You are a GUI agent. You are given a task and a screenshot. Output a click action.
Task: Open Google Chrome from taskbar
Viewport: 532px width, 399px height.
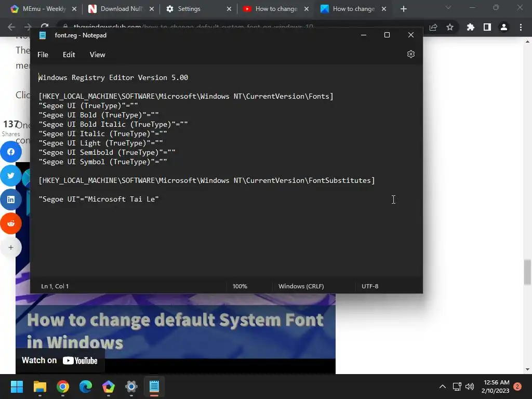pyautogui.click(x=63, y=387)
